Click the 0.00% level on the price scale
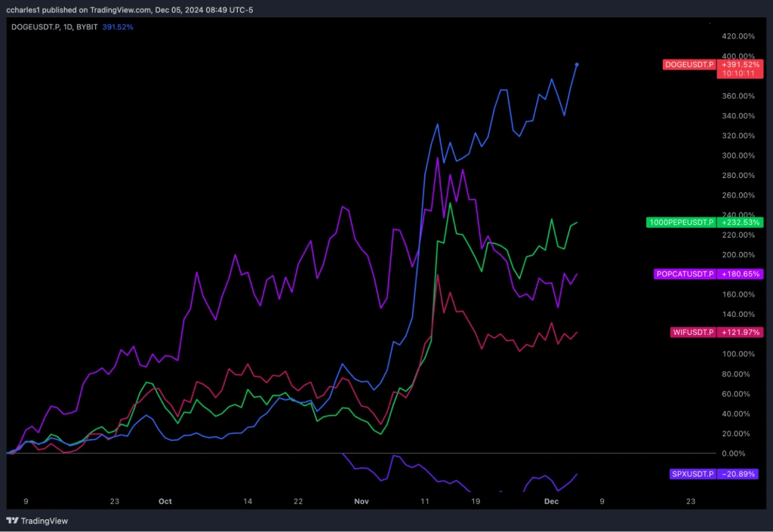This screenshot has width=773, height=532. (733, 453)
